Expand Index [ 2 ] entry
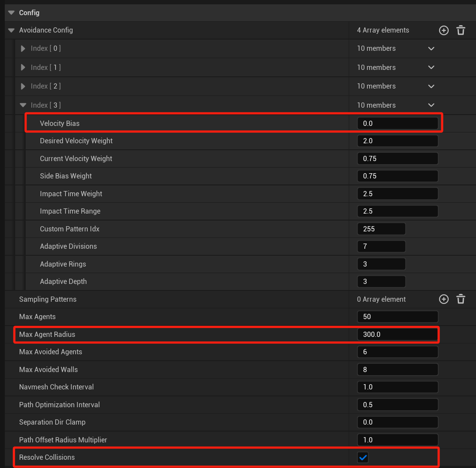 pyautogui.click(x=23, y=86)
